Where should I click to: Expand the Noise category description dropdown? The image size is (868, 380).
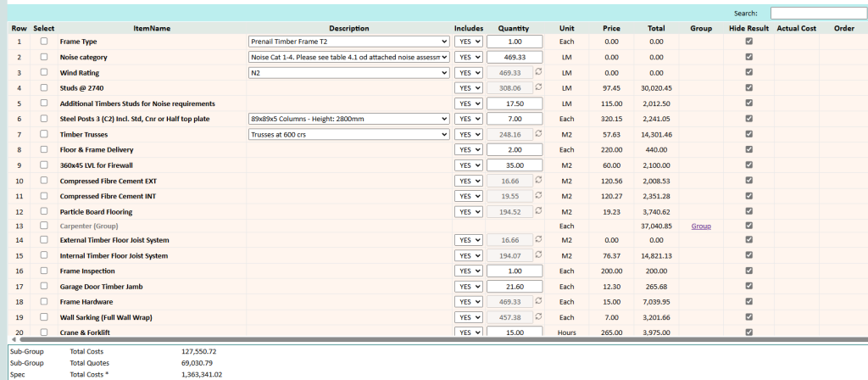[x=348, y=57]
